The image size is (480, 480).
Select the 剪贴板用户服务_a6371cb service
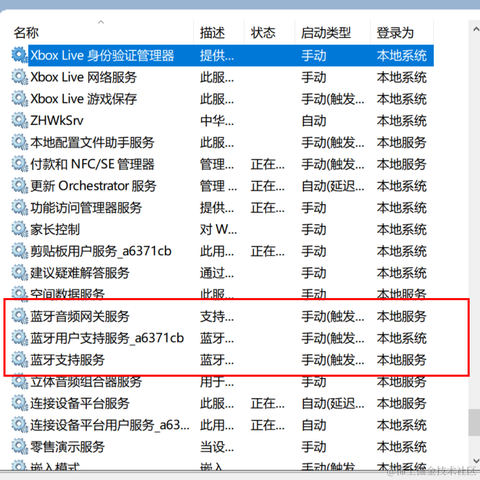[101, 251]
